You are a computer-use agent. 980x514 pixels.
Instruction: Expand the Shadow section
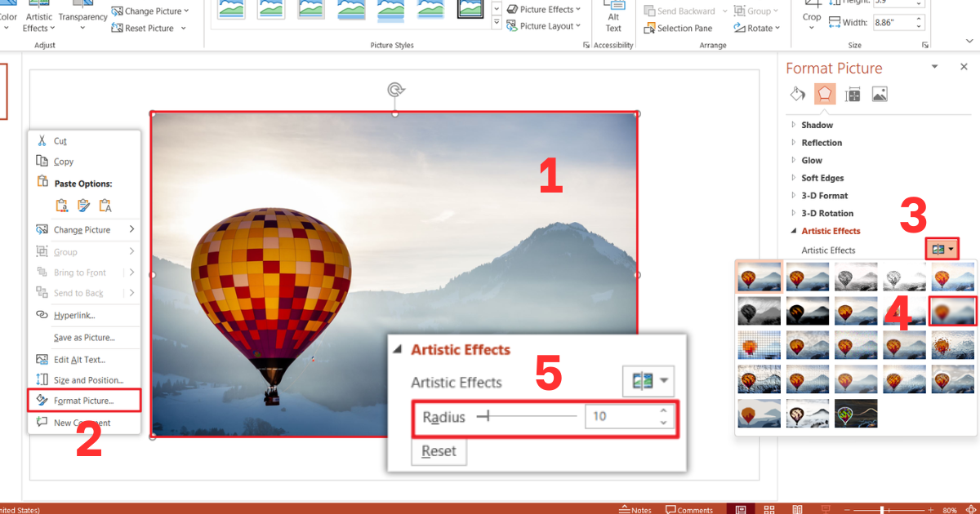point(817,124)
